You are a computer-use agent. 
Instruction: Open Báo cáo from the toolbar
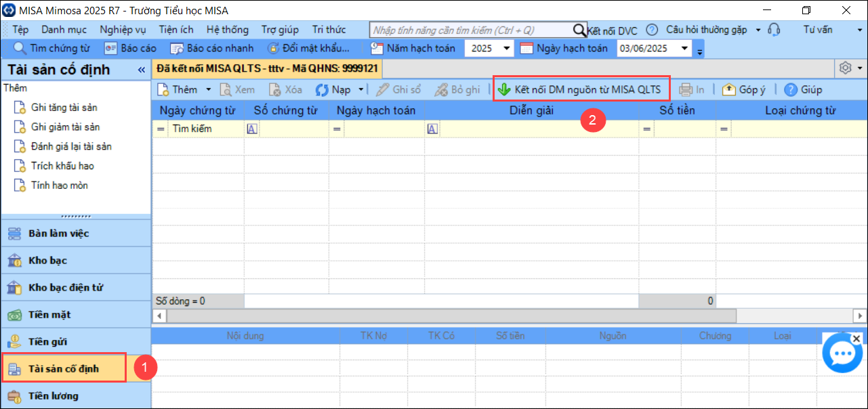tap(130, 48)
